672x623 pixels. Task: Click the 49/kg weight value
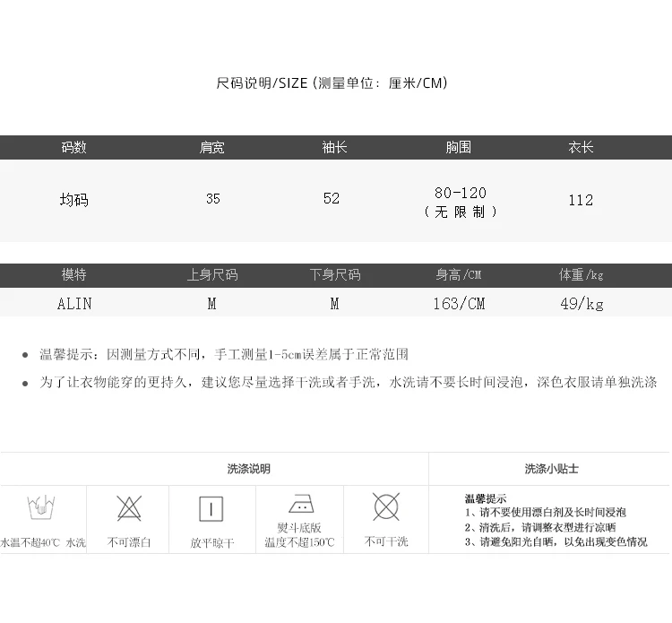pyautogui.click(x=582, y=304)
